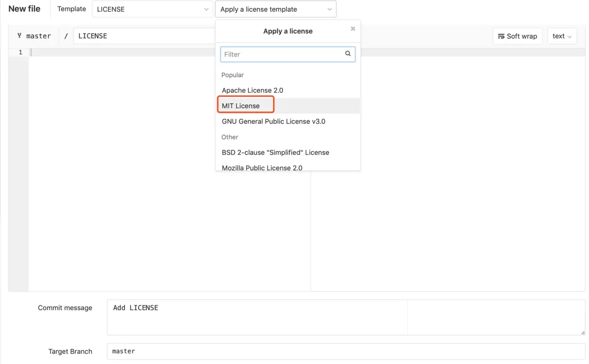Image resolution: width=589 pixels, height=364 pixels.
Task: Click master in the file path breadcrumb
Action: click(39, 36)
